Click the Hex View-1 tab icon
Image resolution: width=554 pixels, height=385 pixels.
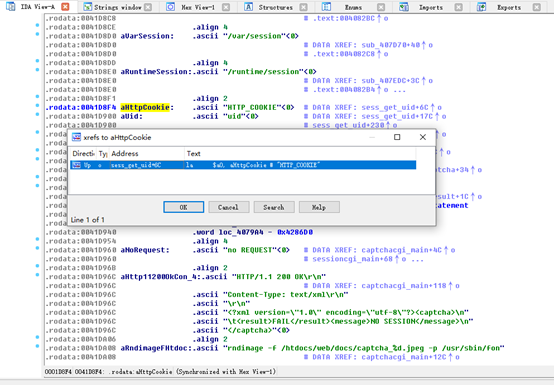pyautogui.click(x=170, y=7)
